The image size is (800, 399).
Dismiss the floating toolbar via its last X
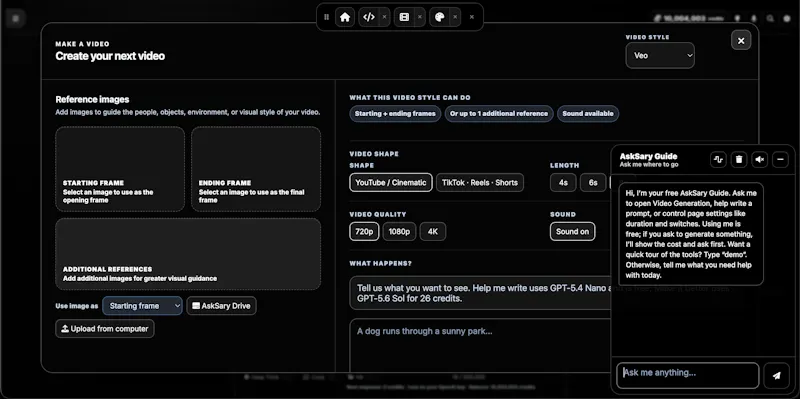472,17
